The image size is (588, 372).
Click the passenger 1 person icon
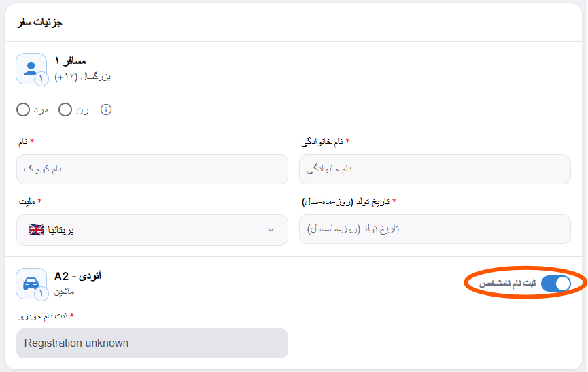pyautogui.click(x=31, y=69)
